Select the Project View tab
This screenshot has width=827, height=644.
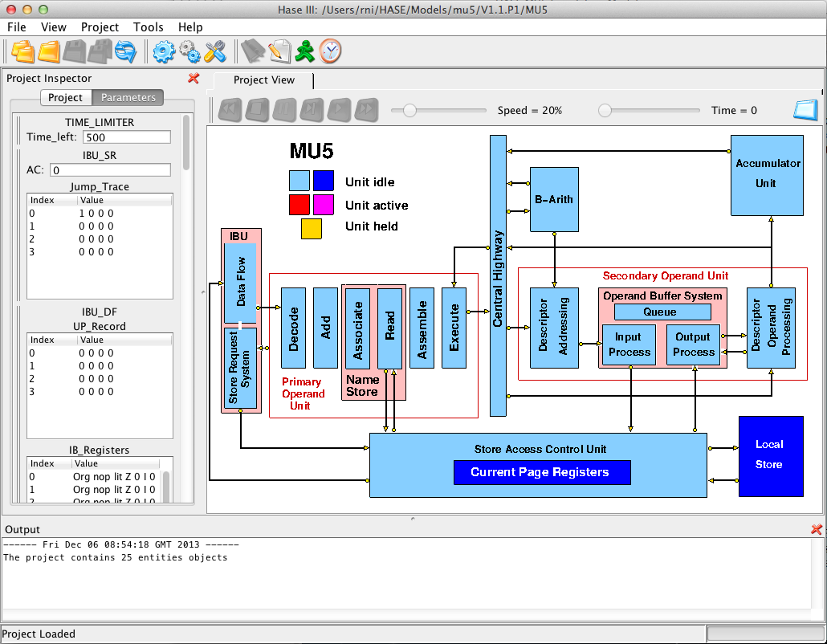[263, 80]
